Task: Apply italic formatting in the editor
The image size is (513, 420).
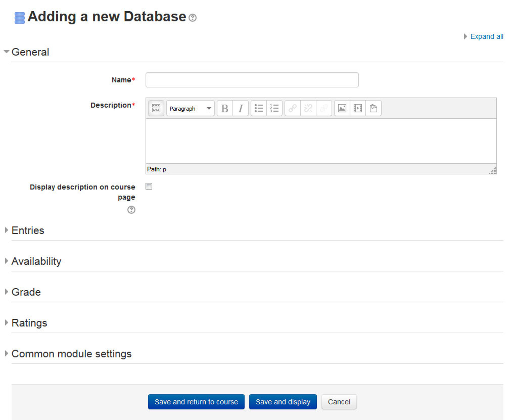Action: [x=240, y=108]
